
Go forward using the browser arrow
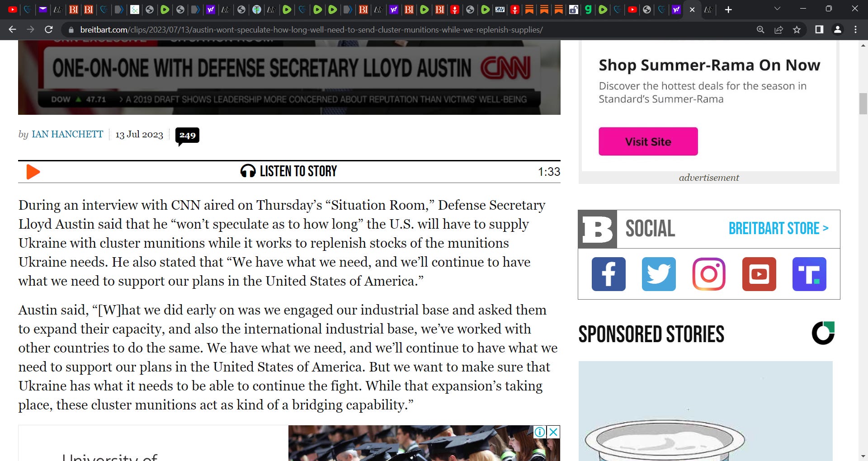click(30, 30)
